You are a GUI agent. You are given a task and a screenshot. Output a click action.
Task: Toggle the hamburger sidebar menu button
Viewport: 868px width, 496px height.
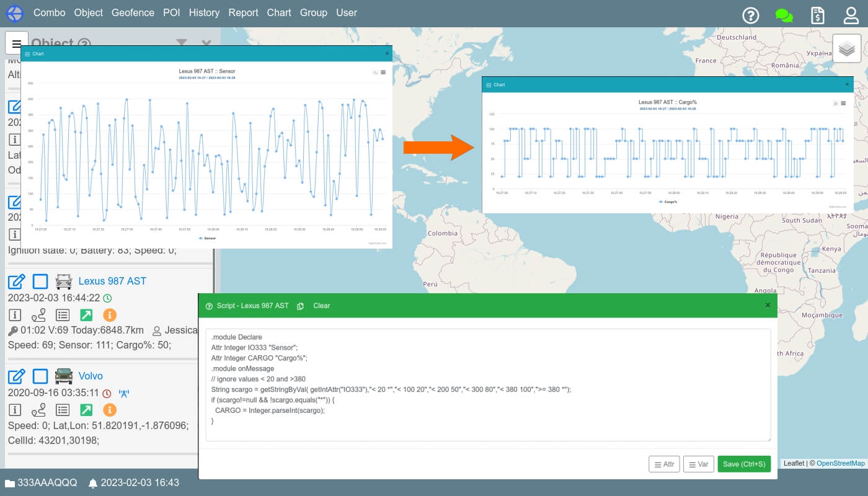[17, 43]
